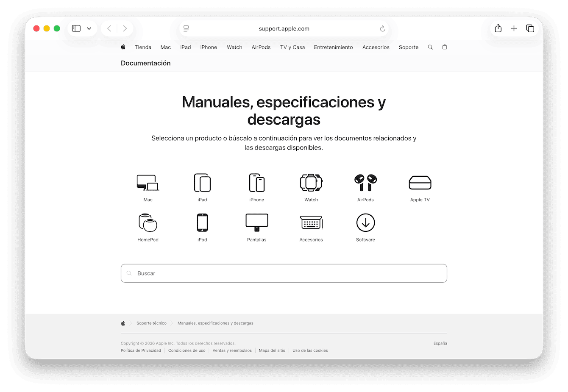Reload the page with refresh icon

(x=382, y=29)
